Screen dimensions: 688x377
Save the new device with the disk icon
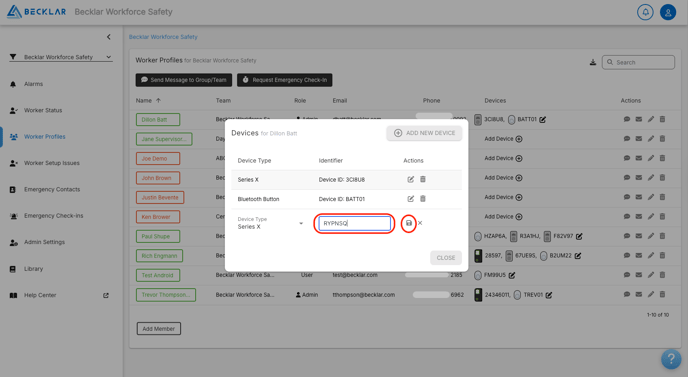[408, 223]
